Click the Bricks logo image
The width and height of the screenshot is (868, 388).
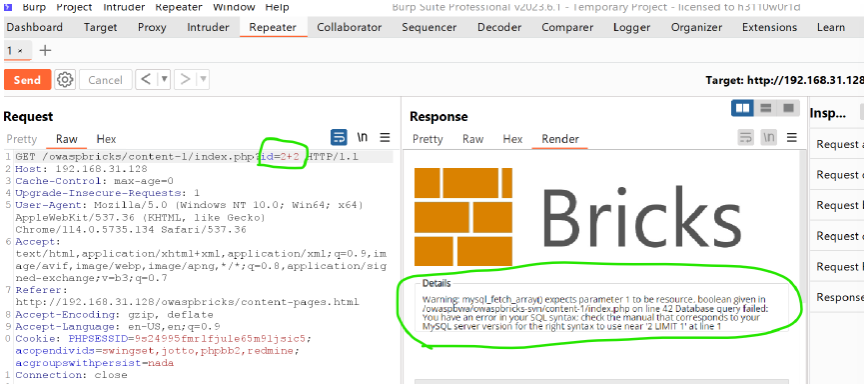[x=578, y=216]
